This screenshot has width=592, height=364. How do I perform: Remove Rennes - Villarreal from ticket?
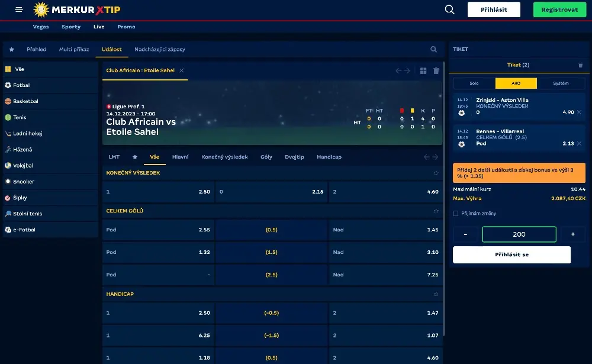[x=579, y=143]
